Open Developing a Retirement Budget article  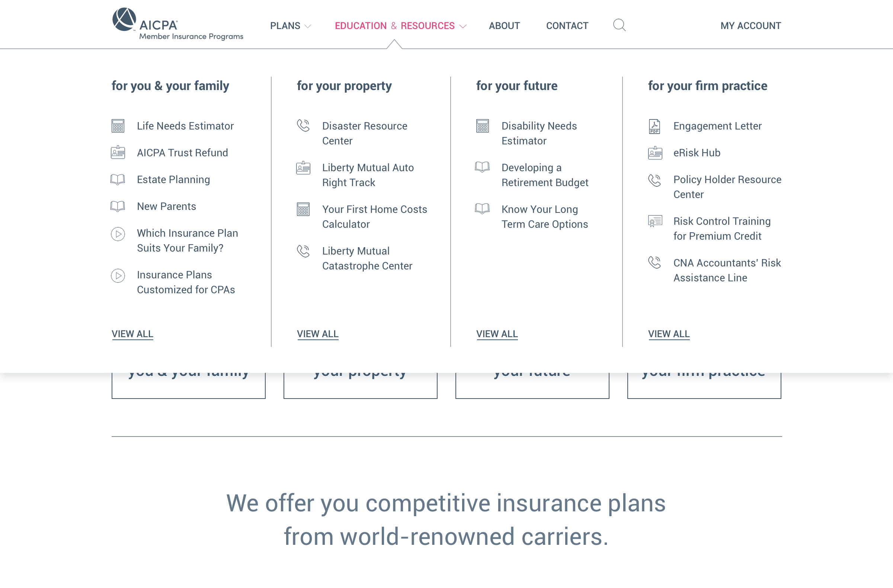pos(544,175)
